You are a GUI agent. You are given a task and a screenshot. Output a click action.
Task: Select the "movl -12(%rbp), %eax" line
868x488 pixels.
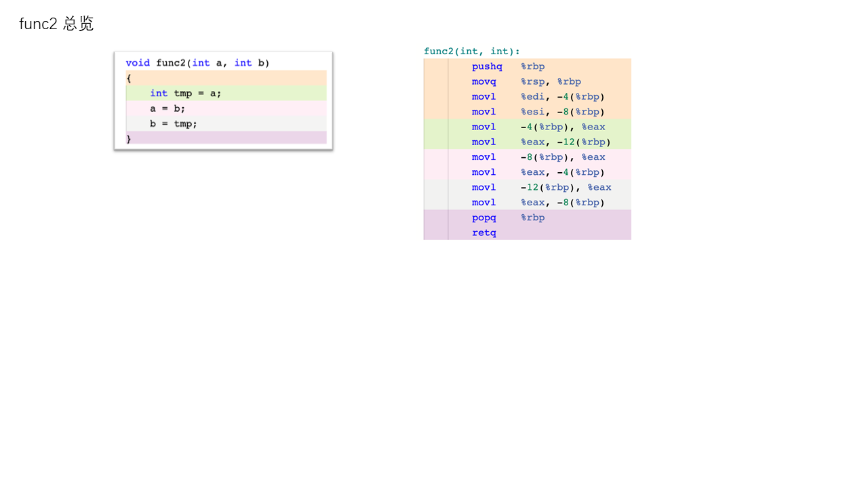[542, 187]
